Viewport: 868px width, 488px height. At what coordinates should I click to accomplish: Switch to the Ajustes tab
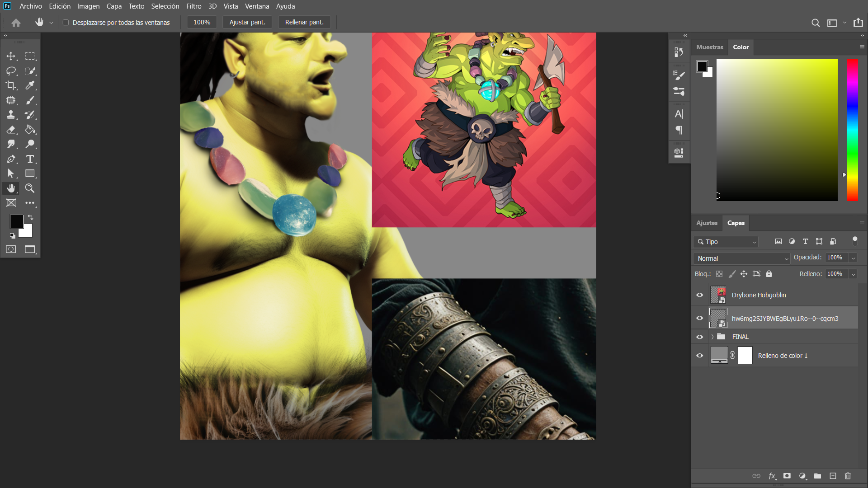click(x=707, y=223)
